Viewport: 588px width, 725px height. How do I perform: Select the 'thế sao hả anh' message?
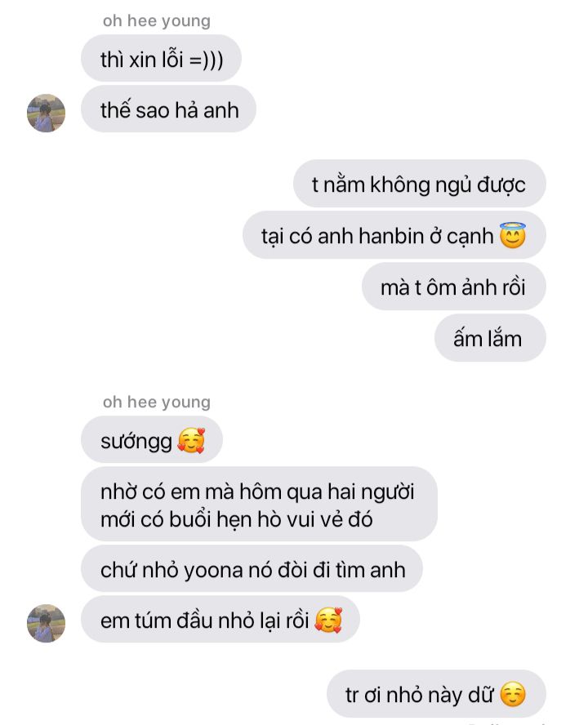point(168,109)
